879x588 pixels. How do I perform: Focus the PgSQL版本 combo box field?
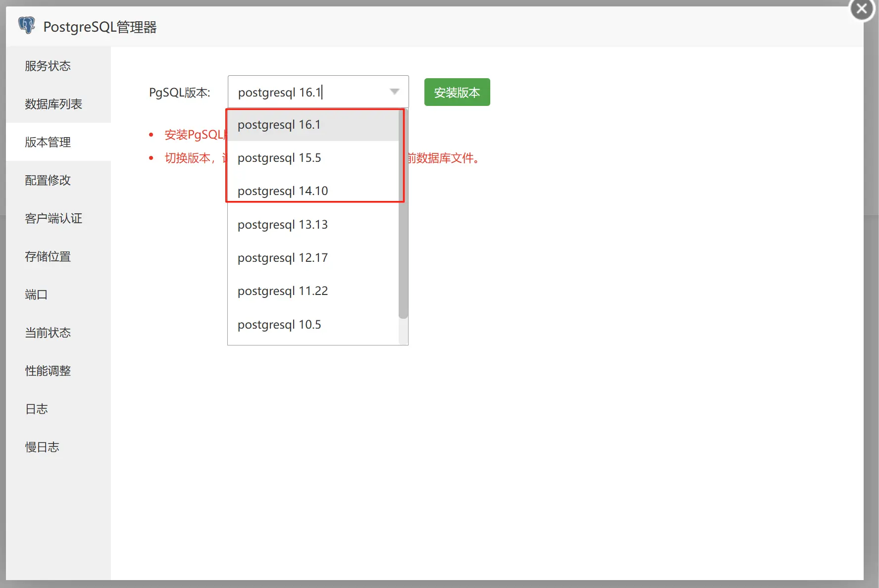click(x=318, y=92)
